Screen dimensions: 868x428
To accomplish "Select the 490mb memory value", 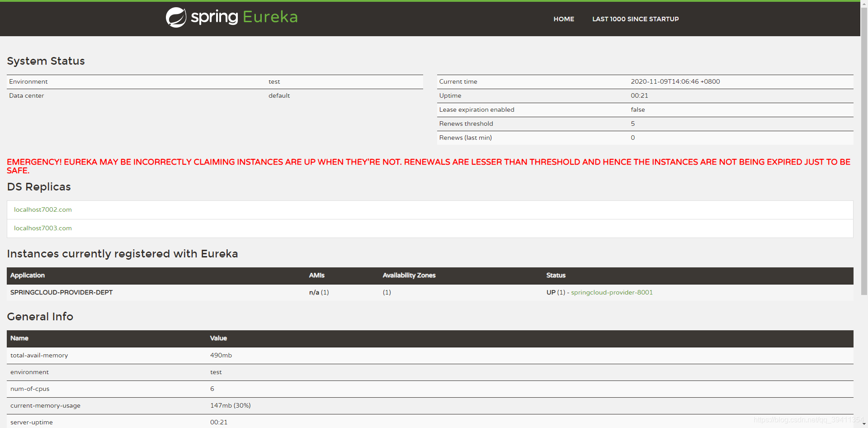I will [221, 356].
